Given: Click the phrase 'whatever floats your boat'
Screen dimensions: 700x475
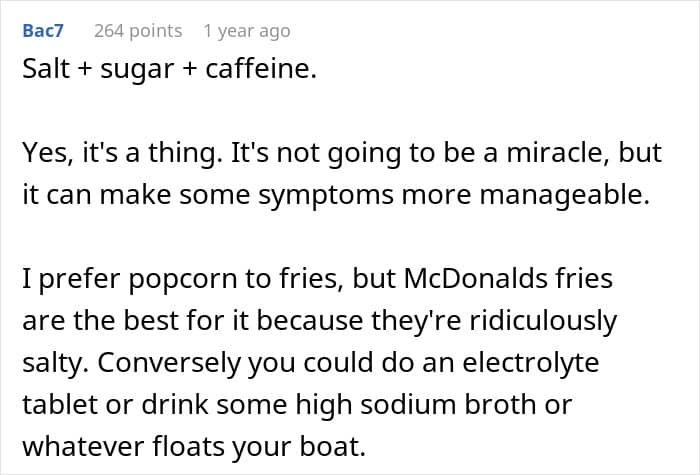Looking at the screenshot, I should (x=191, y=446).
